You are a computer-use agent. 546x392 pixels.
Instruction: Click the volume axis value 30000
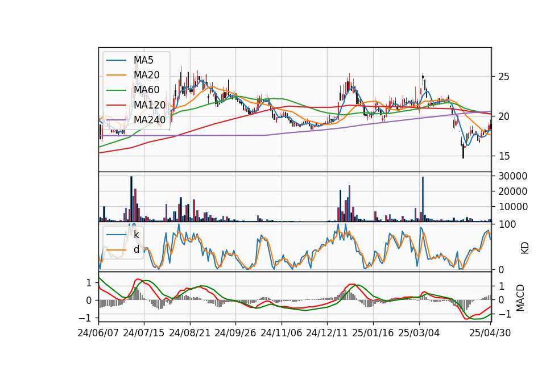pyautogui.click(x=513, y=176)
